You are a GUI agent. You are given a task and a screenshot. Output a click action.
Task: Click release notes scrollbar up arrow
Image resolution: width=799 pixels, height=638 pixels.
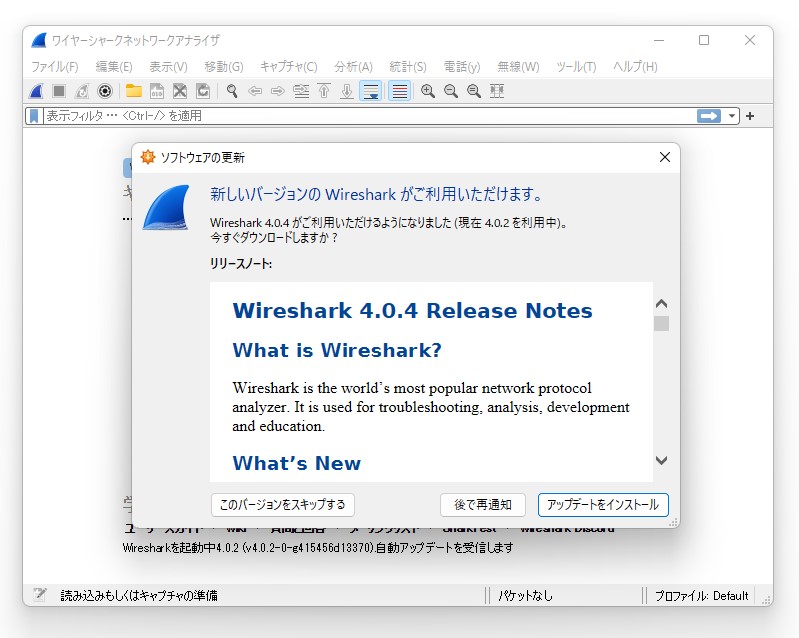coord(661,304)
